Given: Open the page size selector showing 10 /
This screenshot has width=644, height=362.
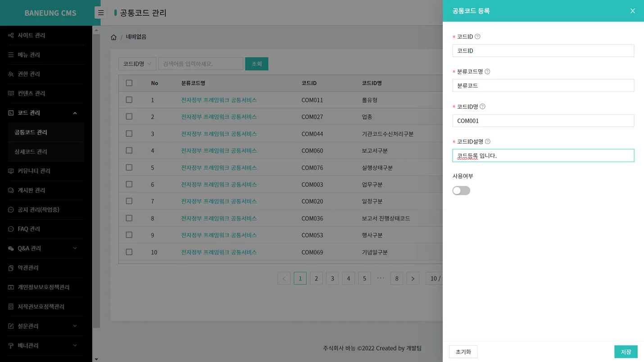Looking at the screenshot, I should pos(434,278).
